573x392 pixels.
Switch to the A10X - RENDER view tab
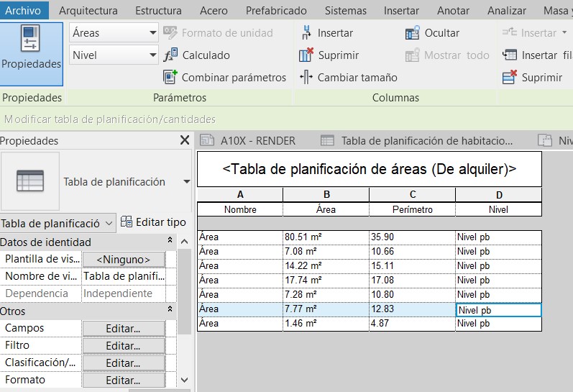click(x=249, y=141)
